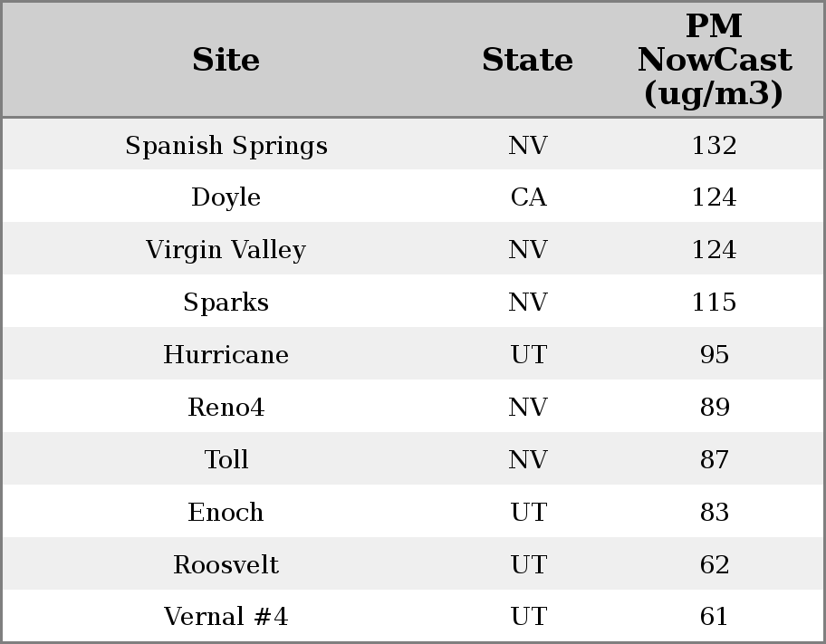Select the UT state cell for Enoch
826x644 pixels.
[x=528, y=512]
